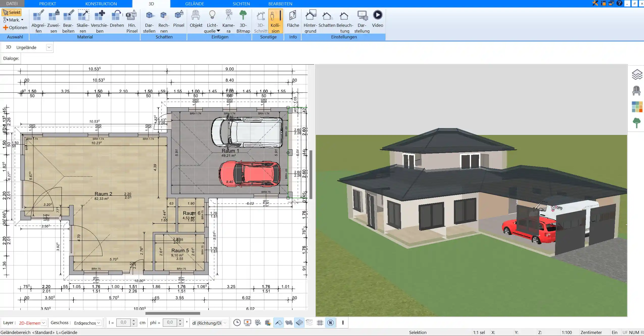The height and width of the screenshot is (336, 644).
Task: Toggle the beams display button
Action: click(x=289, y=323)
